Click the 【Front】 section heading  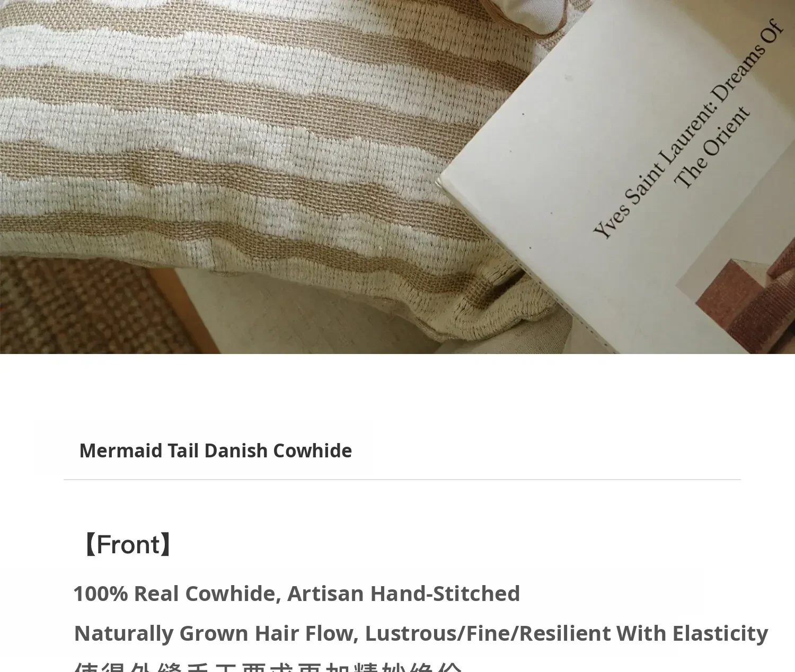127,544
